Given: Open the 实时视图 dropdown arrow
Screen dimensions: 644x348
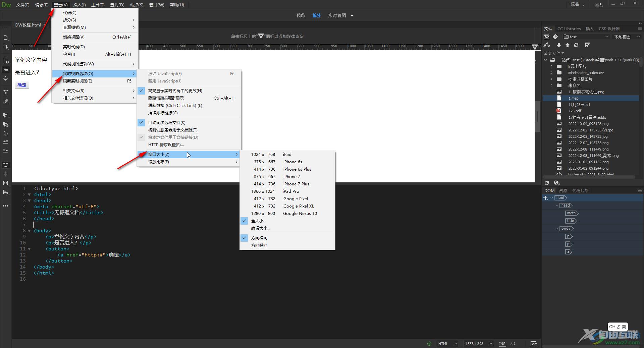Looking at the screenshot, I should pyautogui.click(x=352, y=16).
